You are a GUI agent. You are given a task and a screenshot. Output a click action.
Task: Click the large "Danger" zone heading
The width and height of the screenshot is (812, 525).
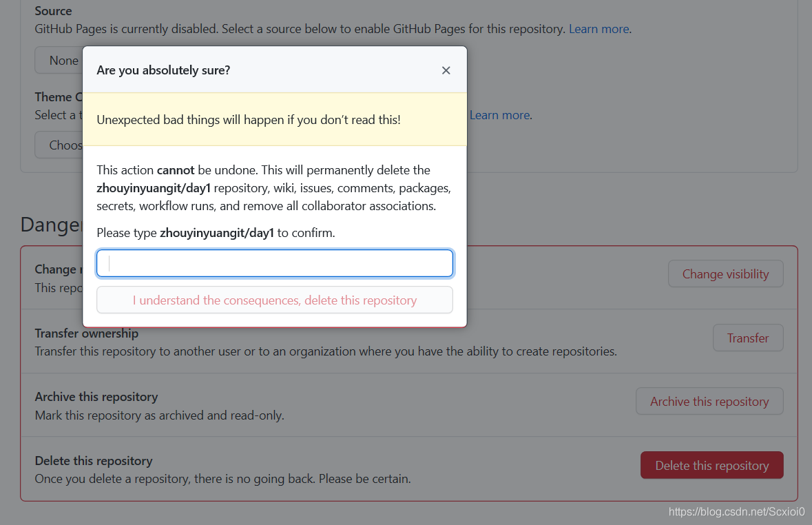click(x=51, y=225)
